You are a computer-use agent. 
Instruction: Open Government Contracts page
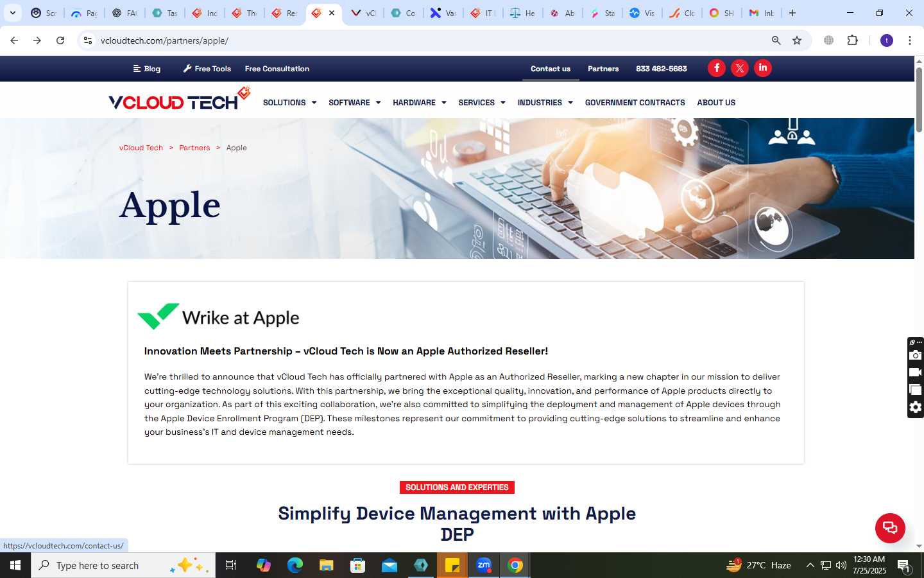click(x=635, y=103)
